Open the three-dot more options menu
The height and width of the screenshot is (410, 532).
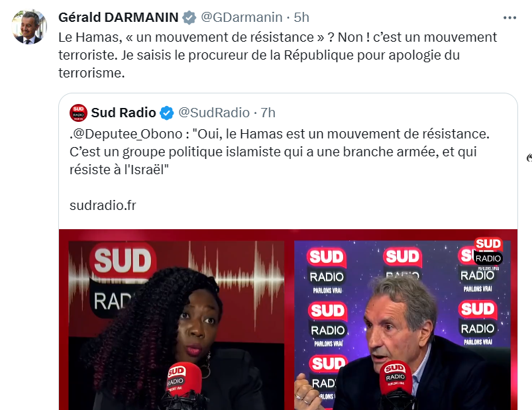tap(509, 18)
